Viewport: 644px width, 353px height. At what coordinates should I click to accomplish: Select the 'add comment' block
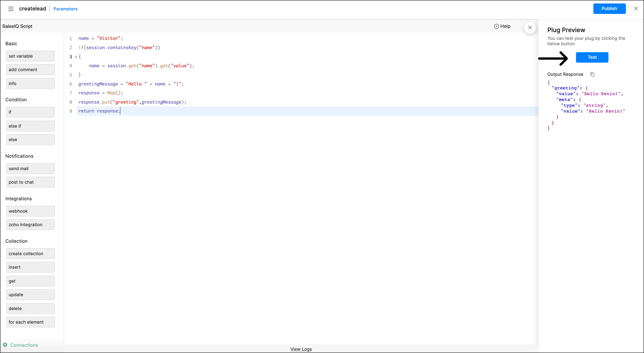(x=31, y=70)
